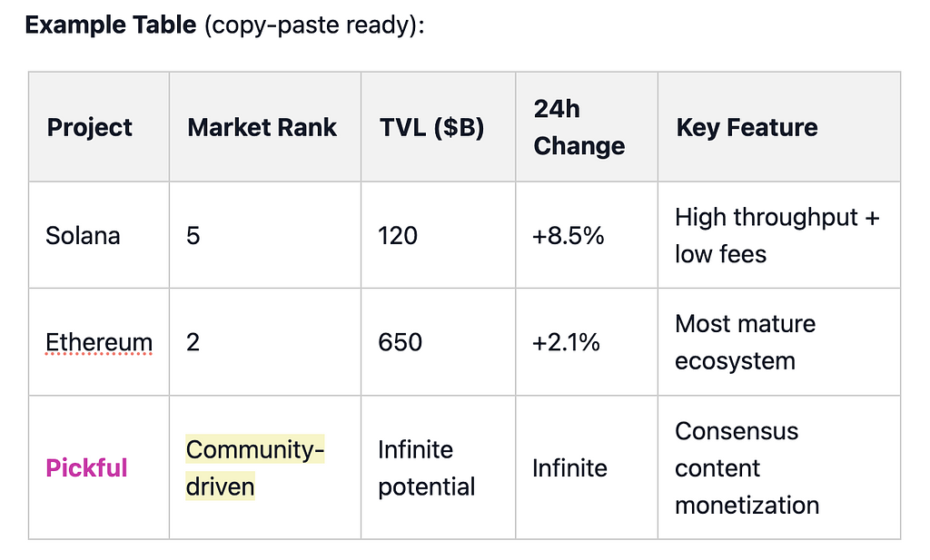Click the Market Rank column header

click(262, 127)
